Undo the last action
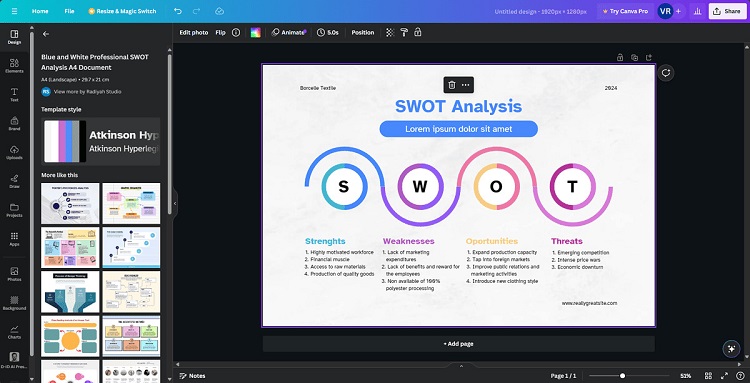 pos(178,11)
